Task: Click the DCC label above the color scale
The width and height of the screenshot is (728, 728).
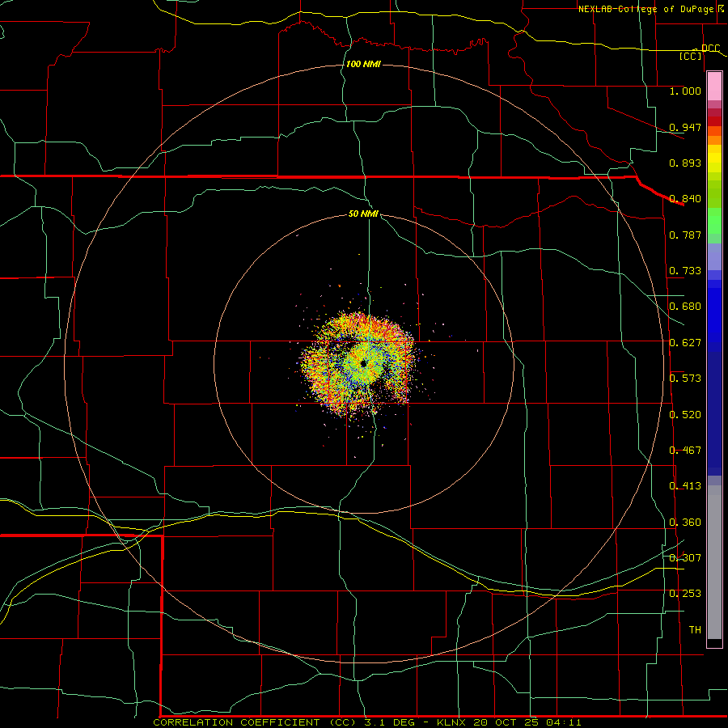Action: [x=710, y=49]
